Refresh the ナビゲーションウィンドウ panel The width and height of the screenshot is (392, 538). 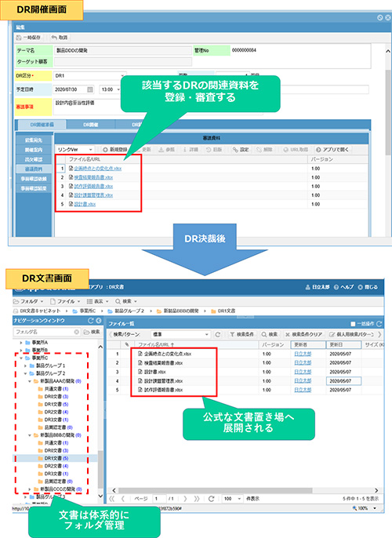(90, 321)
